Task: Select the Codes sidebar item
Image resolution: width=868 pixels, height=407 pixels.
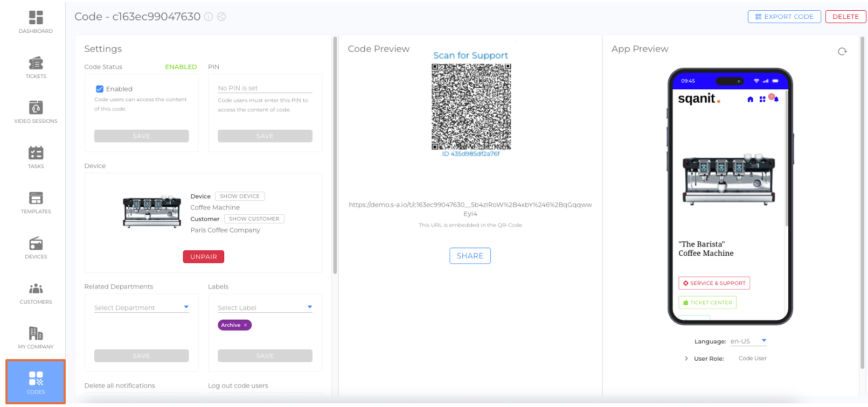Action: pos(36,382)
